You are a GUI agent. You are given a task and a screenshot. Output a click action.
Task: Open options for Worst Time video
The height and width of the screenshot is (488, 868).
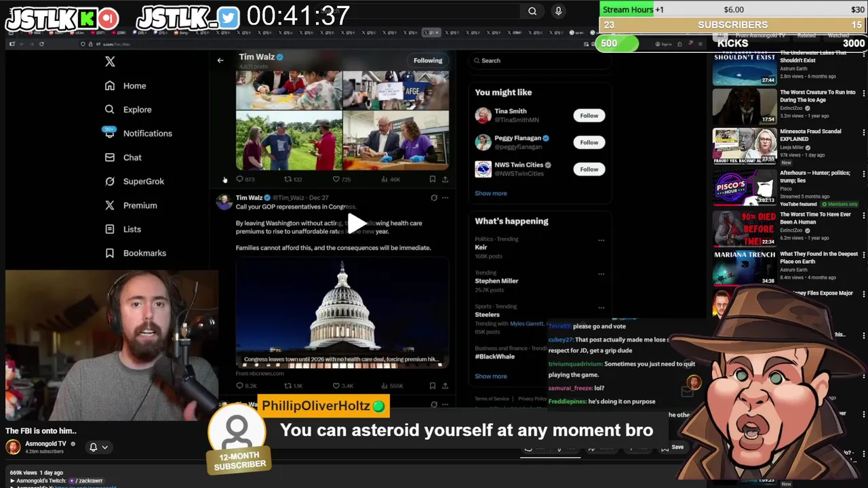pyautogui.click(x=863, y=216)
